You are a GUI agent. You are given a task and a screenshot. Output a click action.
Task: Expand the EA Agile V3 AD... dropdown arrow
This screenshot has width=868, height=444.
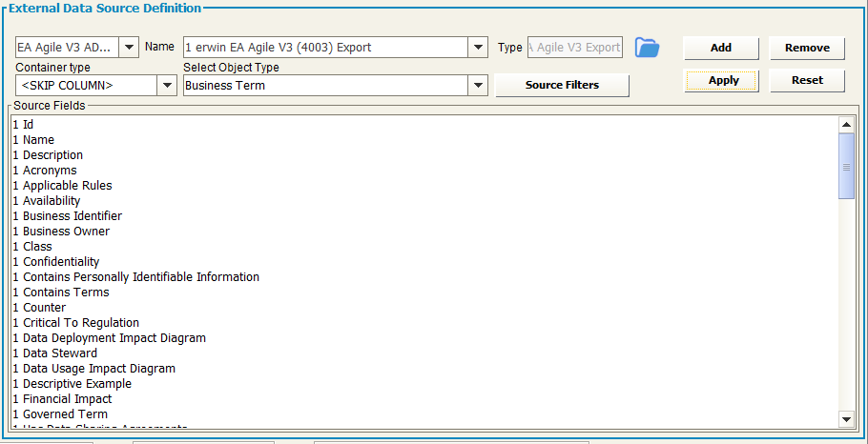point(129,48)
